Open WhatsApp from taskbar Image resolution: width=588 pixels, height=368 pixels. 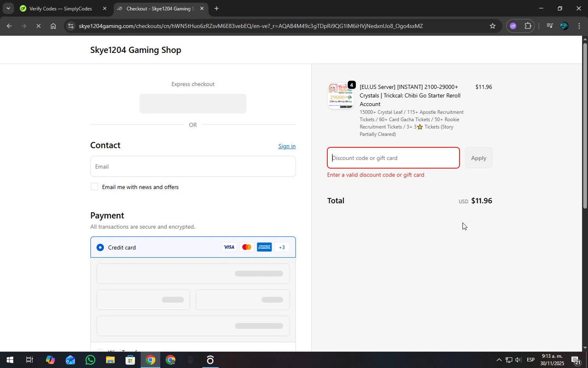[90, 360]
